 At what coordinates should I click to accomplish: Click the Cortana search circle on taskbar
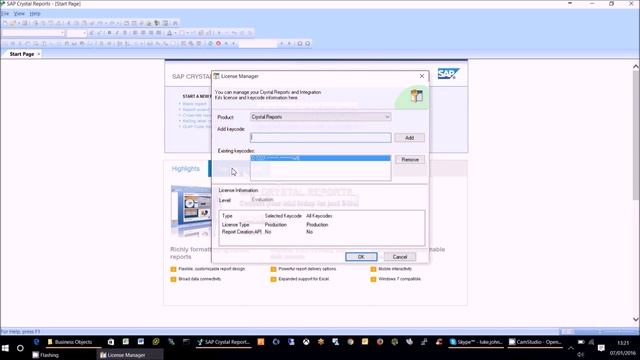20,348
